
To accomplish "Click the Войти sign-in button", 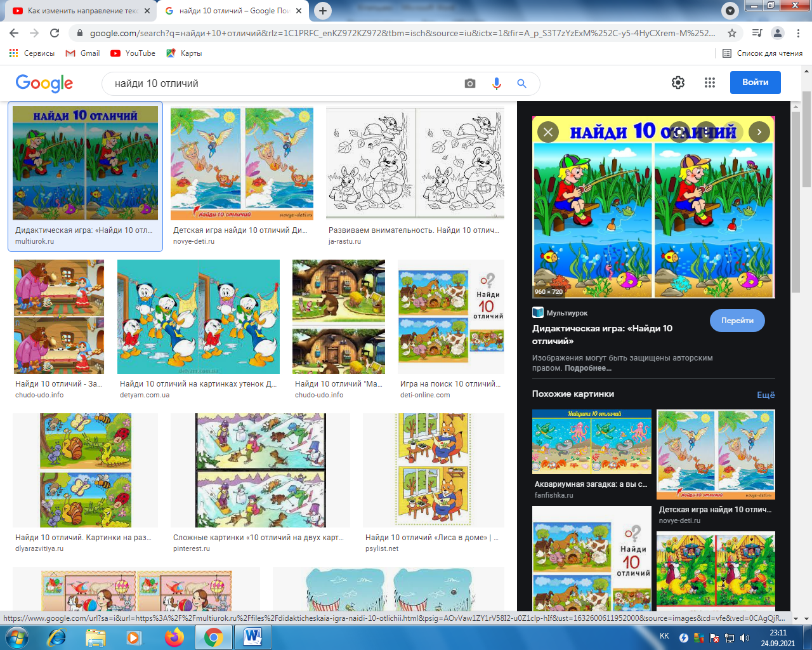I will (756, 83).
